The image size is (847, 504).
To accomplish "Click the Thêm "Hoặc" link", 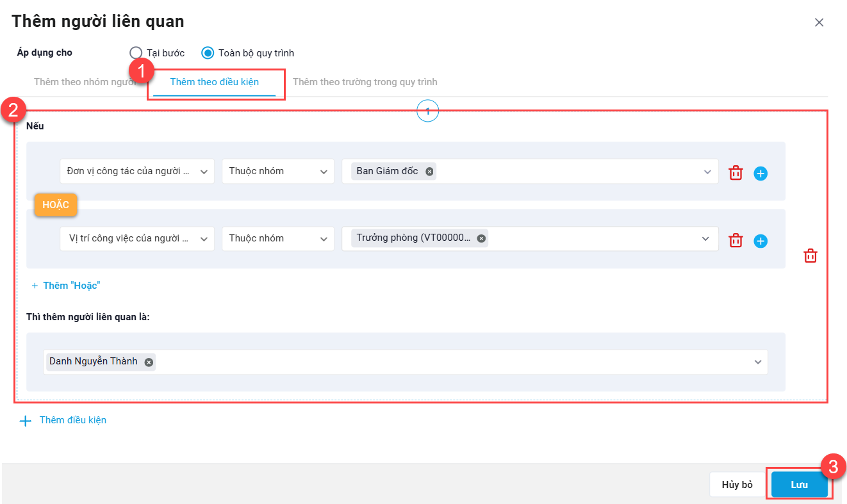I will pyautogui.click(x=66, y=286).
